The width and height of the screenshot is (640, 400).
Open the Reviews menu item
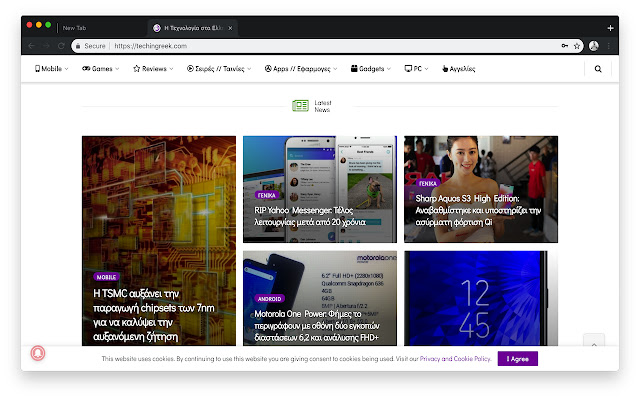pos(153,69)
